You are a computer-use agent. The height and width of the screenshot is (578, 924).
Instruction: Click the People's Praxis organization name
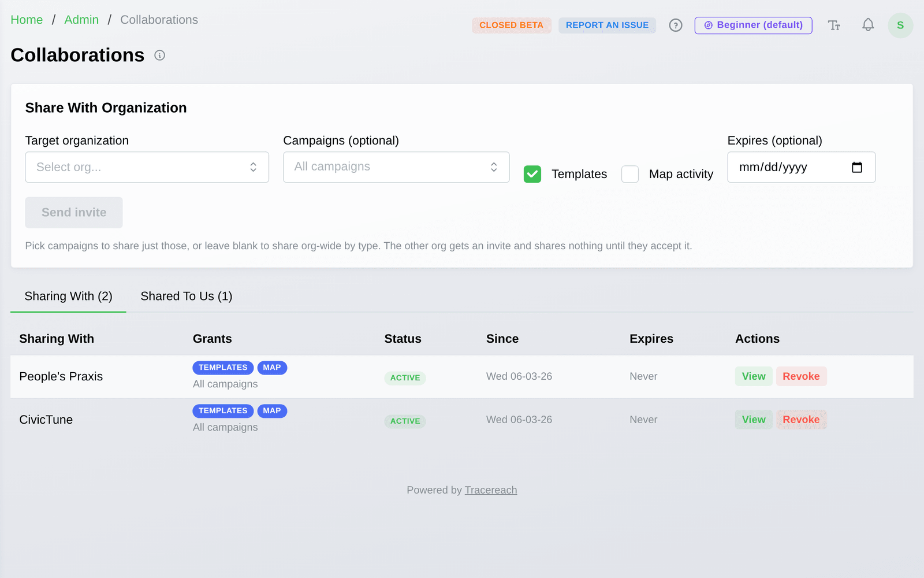point(61,376)
